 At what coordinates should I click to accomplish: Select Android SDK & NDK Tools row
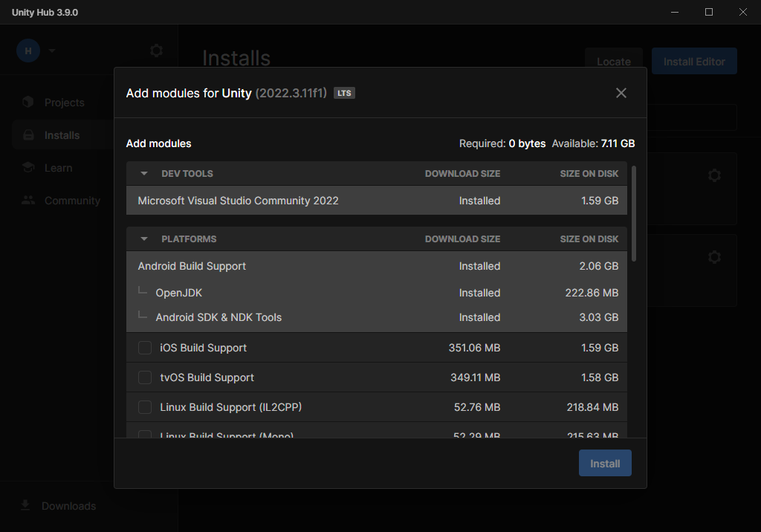click(377, 317)
